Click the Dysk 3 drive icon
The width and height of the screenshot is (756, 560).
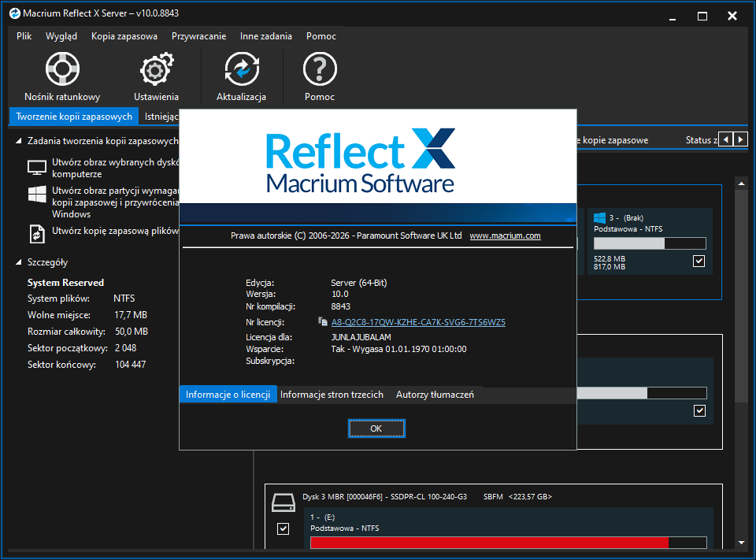283,503
